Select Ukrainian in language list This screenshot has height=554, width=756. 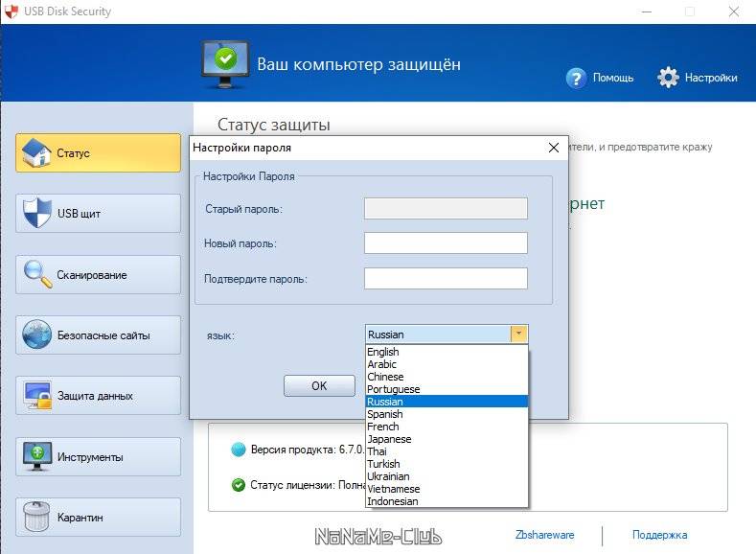[x=447, y=476]
